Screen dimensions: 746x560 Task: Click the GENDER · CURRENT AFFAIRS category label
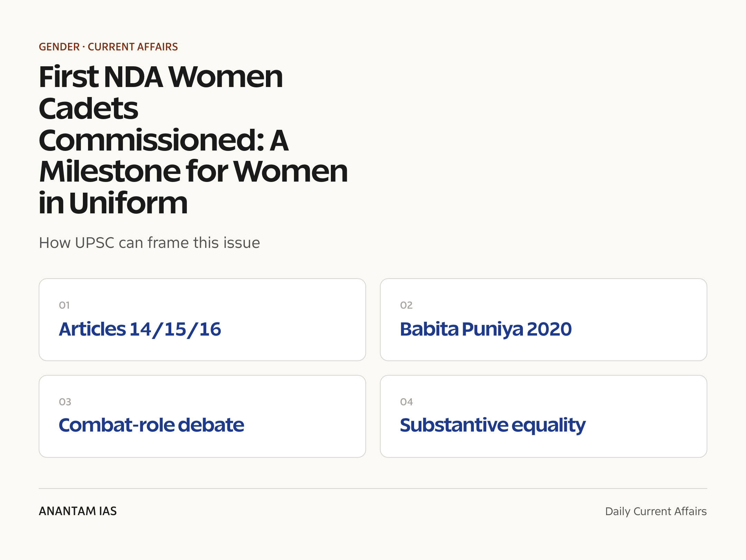click(x=108, y=47)
